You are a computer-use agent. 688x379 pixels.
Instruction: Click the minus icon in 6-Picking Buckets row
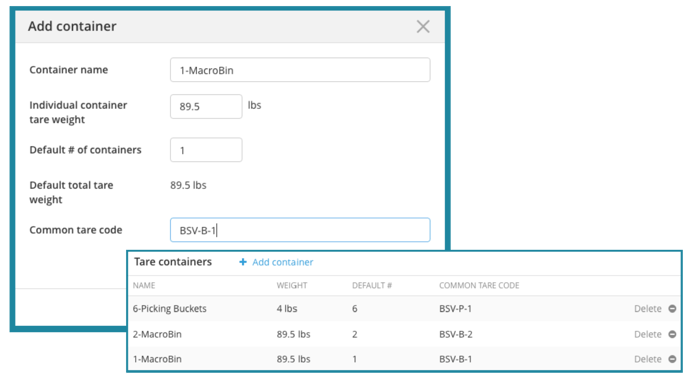[x=672, y=309]
